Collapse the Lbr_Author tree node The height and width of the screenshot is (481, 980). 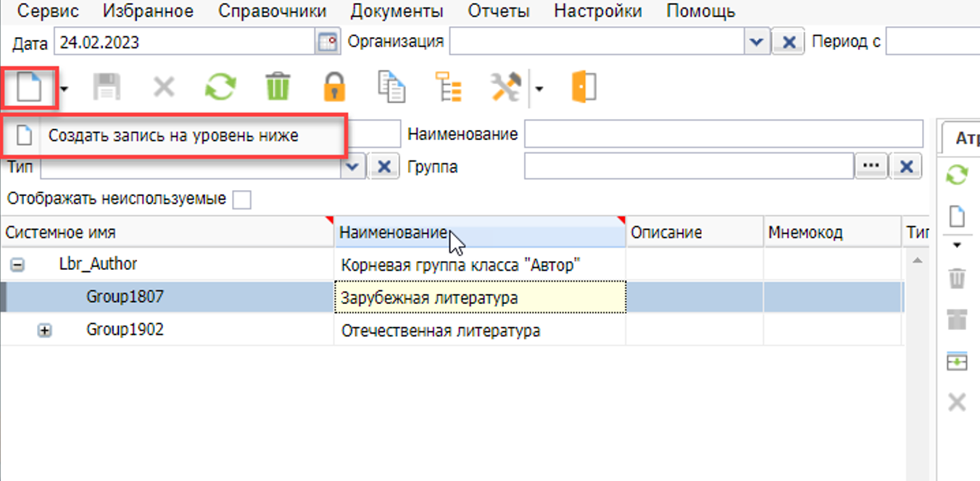17,266
